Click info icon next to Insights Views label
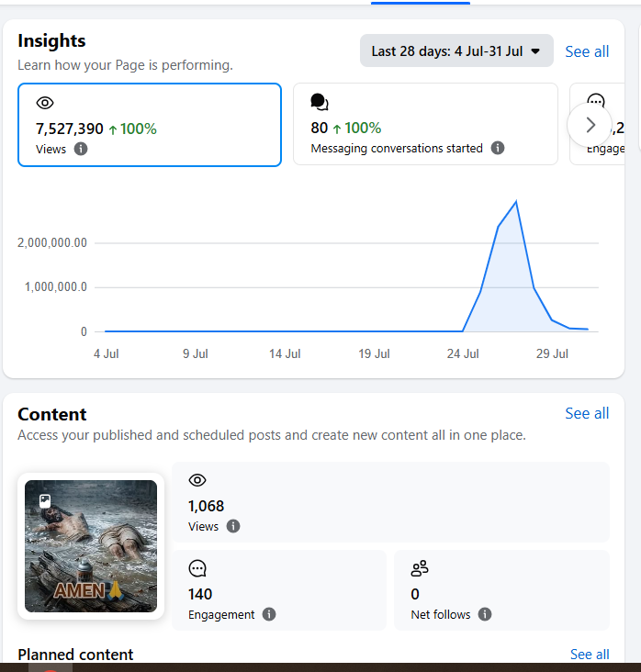This screenshot has width=641, height=672. [81, 149]
